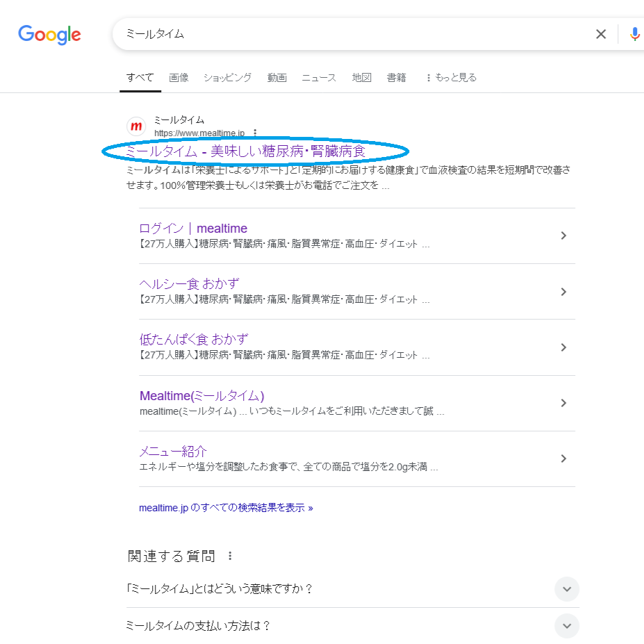Start voice search with microphone icon
Image resolution: width=644 pixels, height=644 pixels.
[x=634, y=34]
